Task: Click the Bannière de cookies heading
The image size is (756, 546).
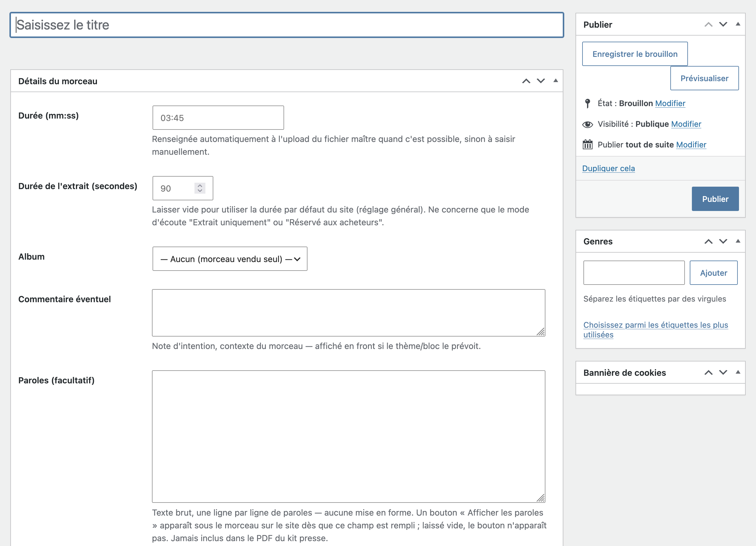Action: (x=624, y=372)
